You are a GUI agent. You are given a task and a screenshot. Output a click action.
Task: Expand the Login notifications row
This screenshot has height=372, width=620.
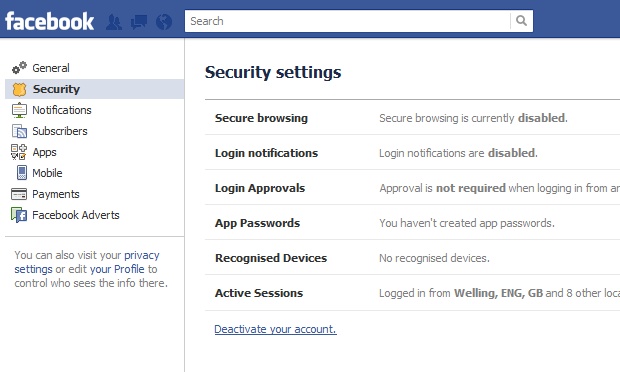coord(412,153)
